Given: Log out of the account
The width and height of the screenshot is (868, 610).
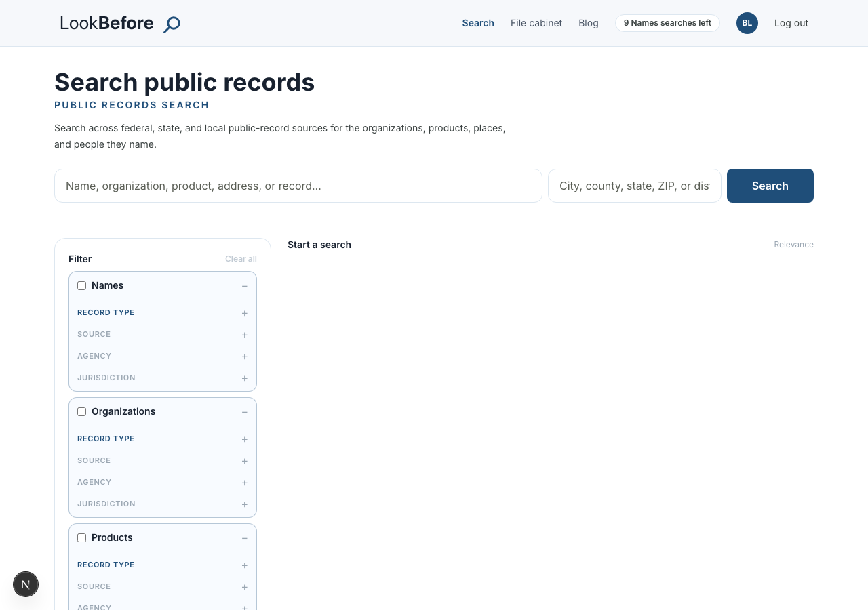Looking at the screenshot, I should tap(791, 23).
